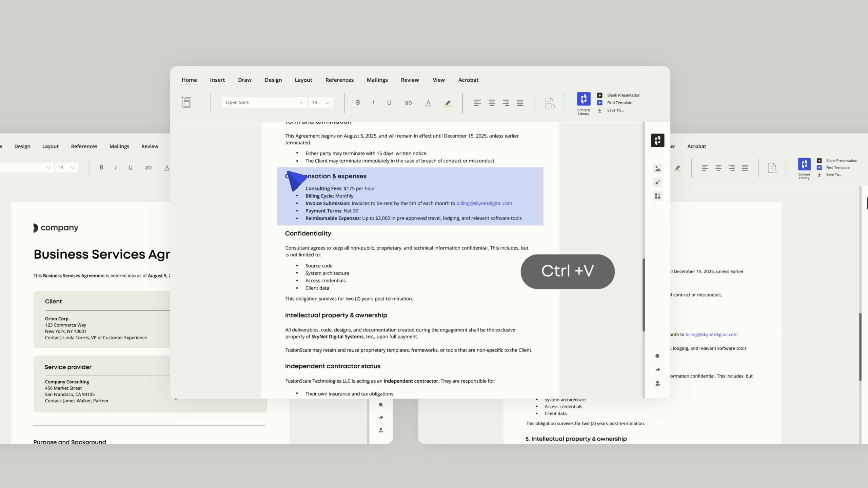
Task: Open the Open Sans font dropdown
Action: click(x=264, y=102)
